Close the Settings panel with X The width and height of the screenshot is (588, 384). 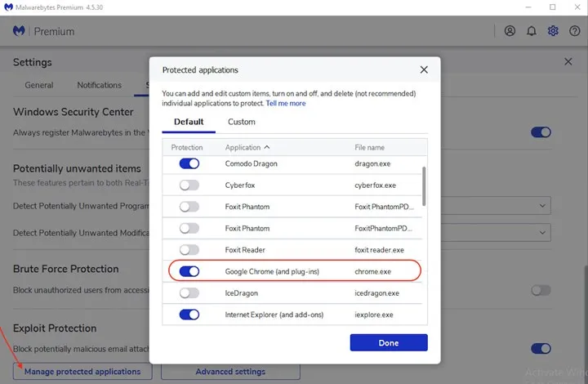point(568,62)
